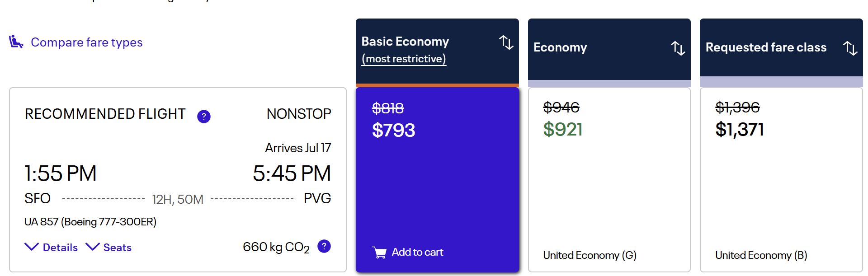Image resolution: width=868 pixels, height=276 pixels.
Task: Click the United Economy (B) label
Action: (761, 255)
